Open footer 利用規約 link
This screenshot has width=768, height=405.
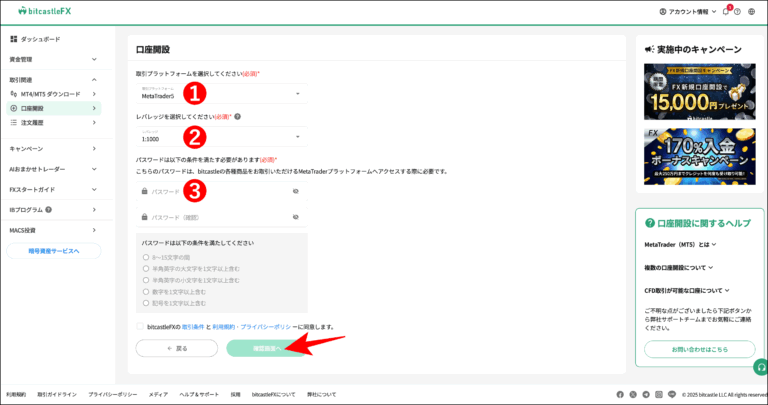point(16,394)
